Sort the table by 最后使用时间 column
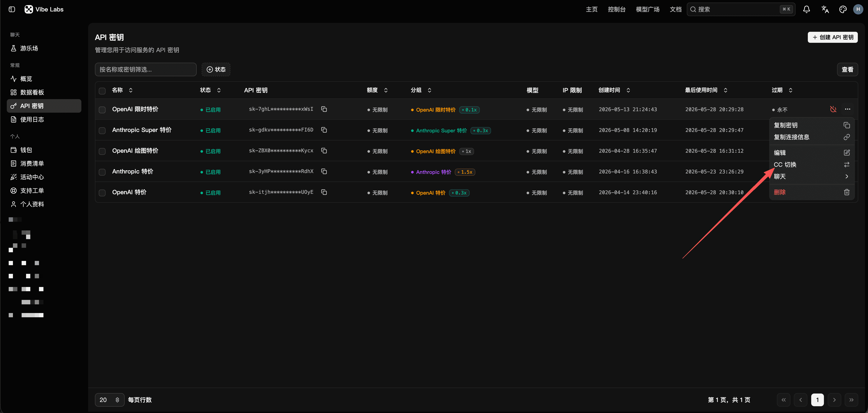Viewport: 868px width, 413px height. pyautogui.click(x=706, y=90)
